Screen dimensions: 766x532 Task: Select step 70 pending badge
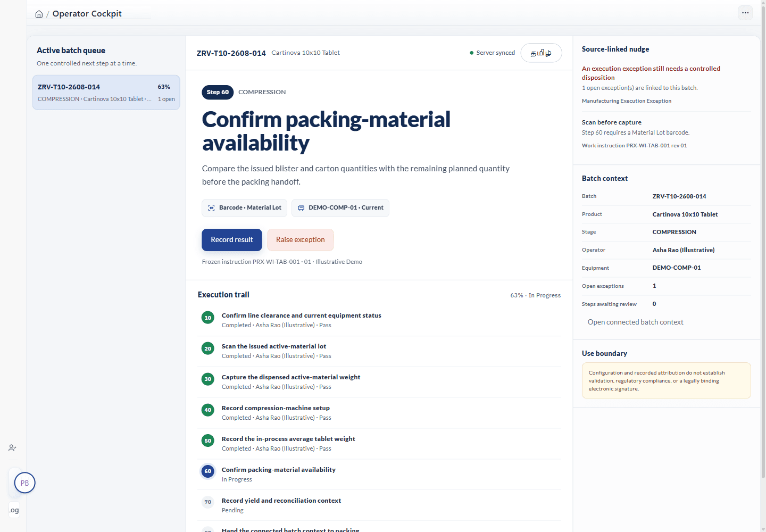pos(208,502)
